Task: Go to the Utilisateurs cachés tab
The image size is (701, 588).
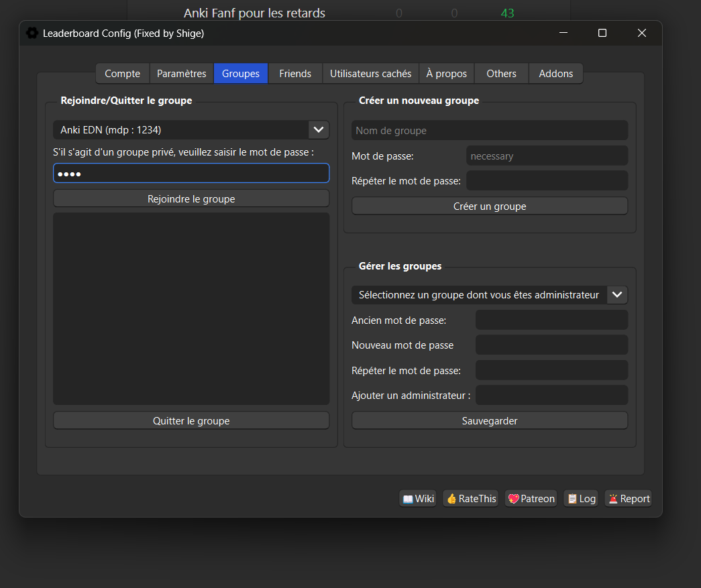Action: coord(370,73)
